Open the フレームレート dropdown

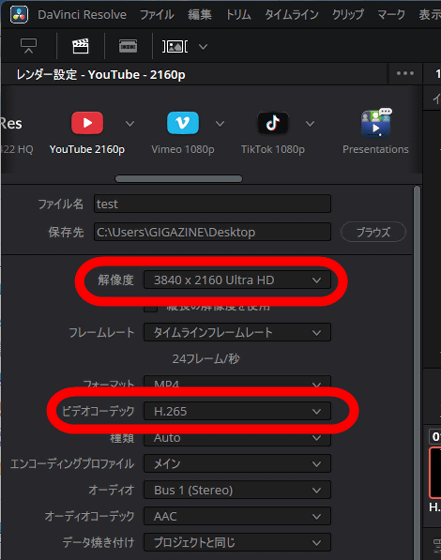tap(237, 332)
